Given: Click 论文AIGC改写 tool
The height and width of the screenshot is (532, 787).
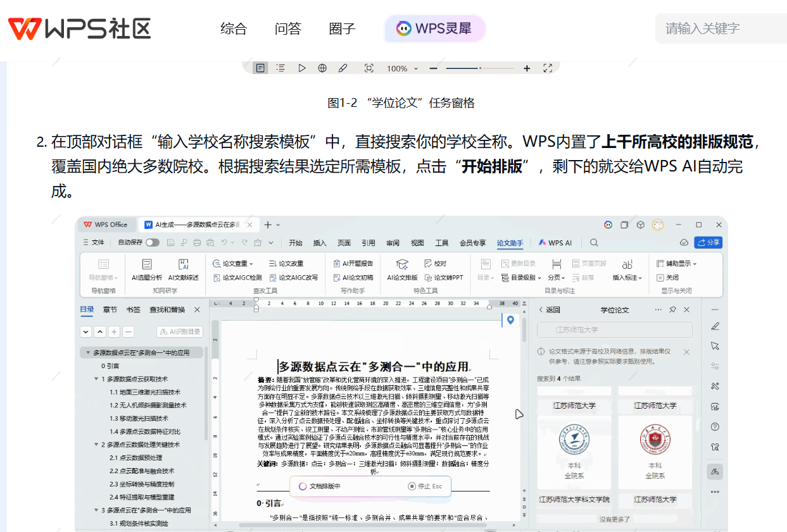Looking at the screenshot, I should click(x=294, y=278).
